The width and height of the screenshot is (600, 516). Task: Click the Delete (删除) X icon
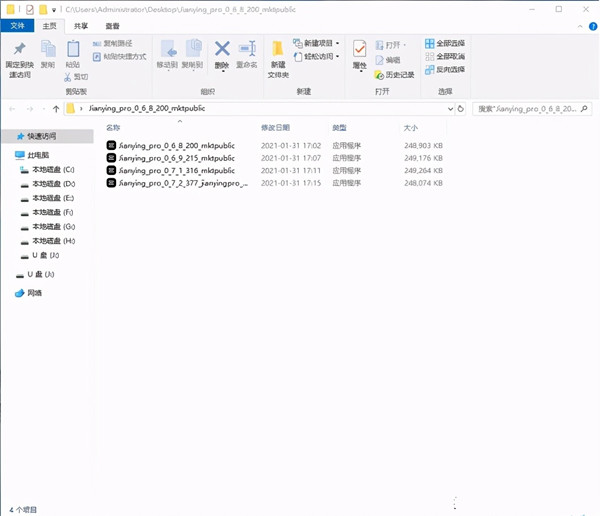tap(222, 50)
